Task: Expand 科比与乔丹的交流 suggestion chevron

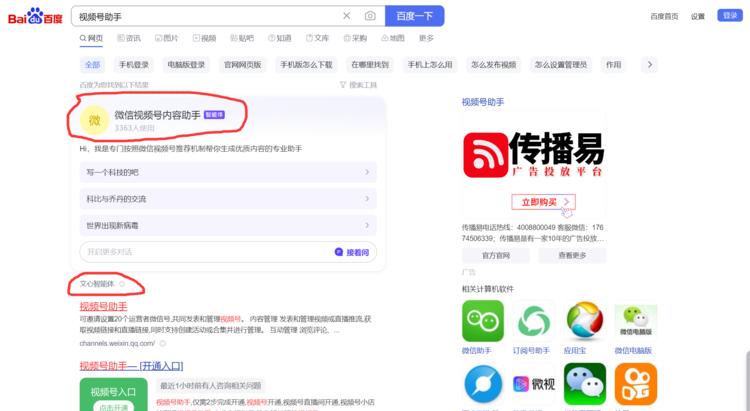Action: (x=367, y=199)
